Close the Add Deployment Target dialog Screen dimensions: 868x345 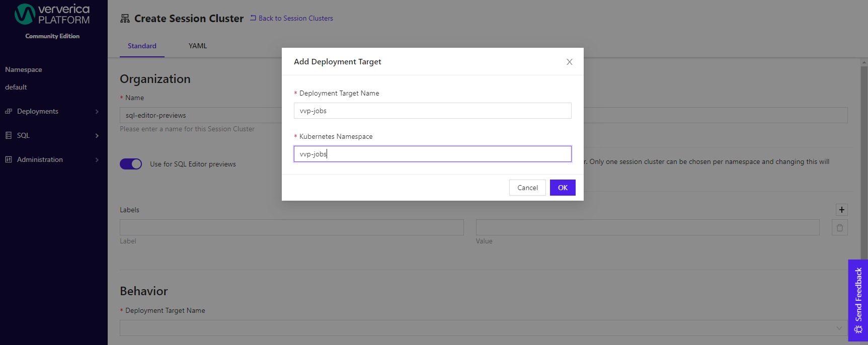tap(570, 62)
